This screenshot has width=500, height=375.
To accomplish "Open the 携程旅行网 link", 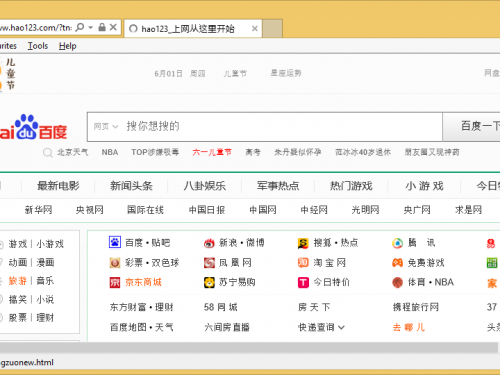I will tap(416, 307).
